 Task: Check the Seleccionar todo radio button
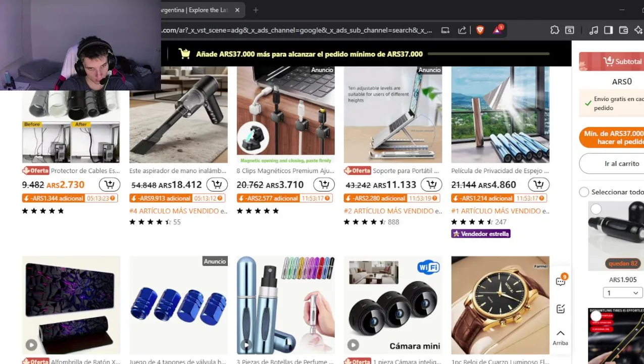pos(584,192)
